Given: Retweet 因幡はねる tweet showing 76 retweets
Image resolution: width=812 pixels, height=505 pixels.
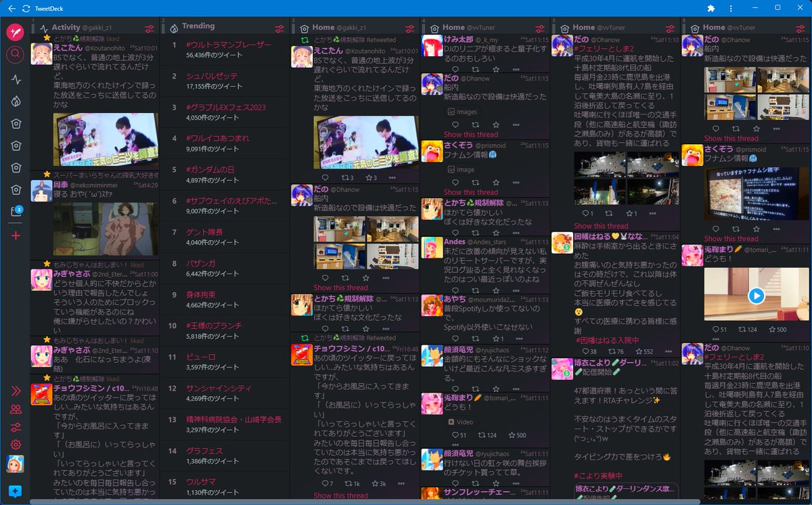Looking at the screenshot, I should (x=616, y=351).
